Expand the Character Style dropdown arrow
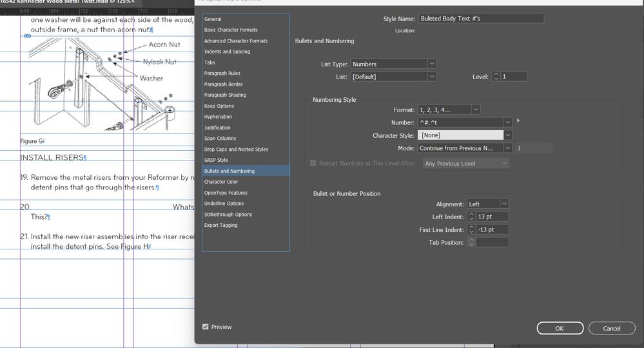The image size is (644, 348). (507, 135)
